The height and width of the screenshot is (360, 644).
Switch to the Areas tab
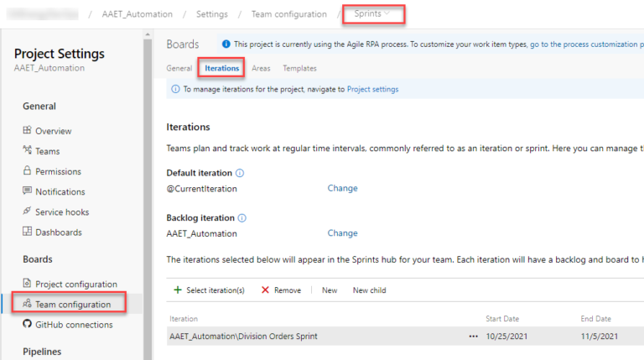click(261, 68)
